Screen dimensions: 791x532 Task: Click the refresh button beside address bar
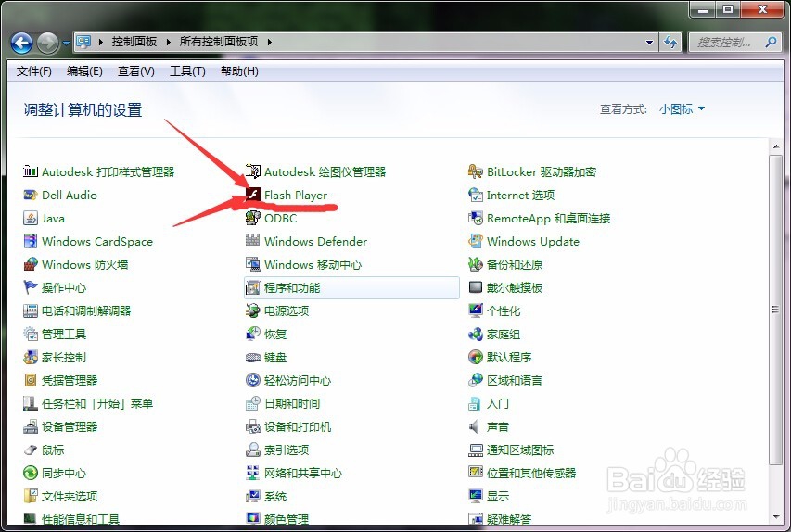[670, 43]
